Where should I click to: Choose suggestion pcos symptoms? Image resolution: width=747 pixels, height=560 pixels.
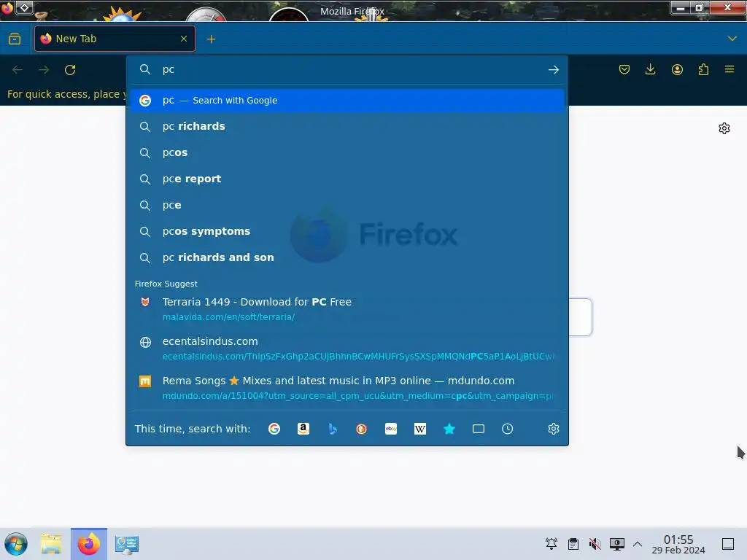347,231
